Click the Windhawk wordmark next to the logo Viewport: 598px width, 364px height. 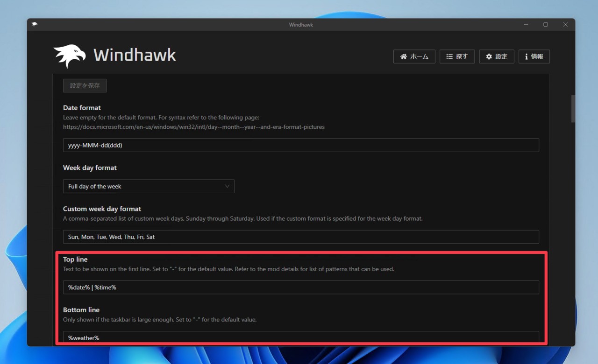[x=135, y=55]
